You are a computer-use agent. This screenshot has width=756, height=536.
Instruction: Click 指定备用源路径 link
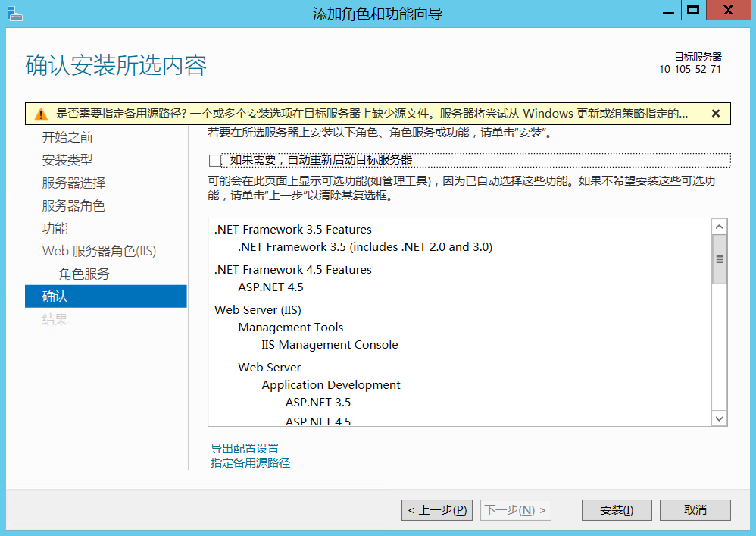click(x=250, y=462)
